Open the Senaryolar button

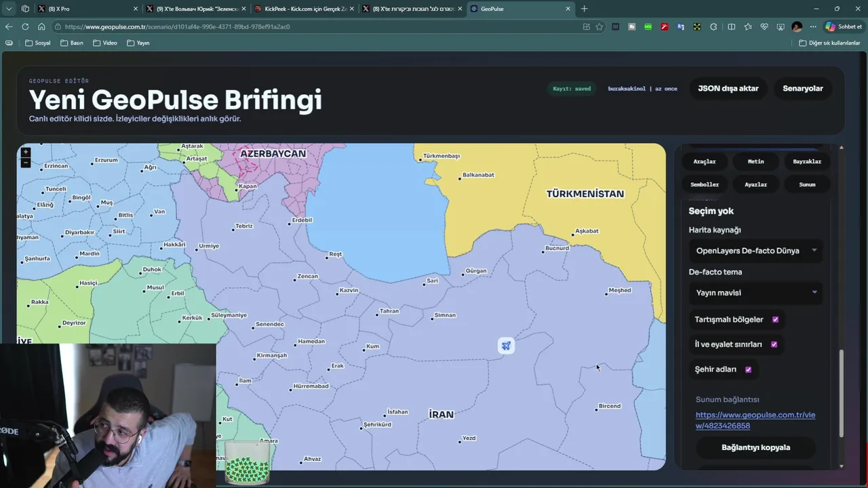coord(803,88)
